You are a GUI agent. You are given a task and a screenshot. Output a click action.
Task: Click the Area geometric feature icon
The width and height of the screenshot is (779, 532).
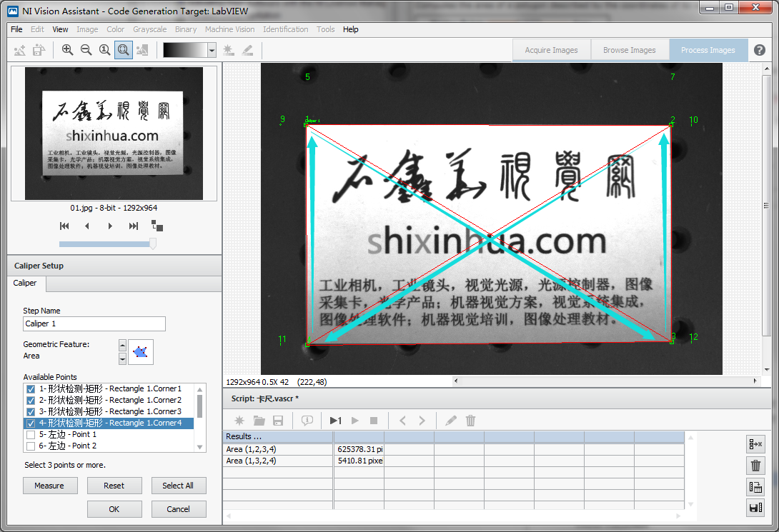[141, 352]
